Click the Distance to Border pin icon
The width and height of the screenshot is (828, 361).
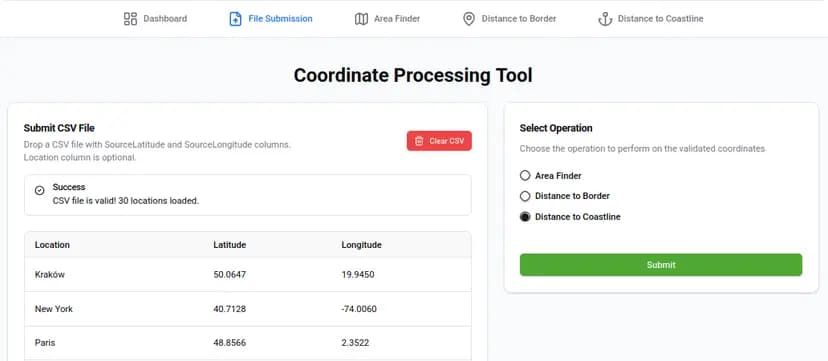468,19
